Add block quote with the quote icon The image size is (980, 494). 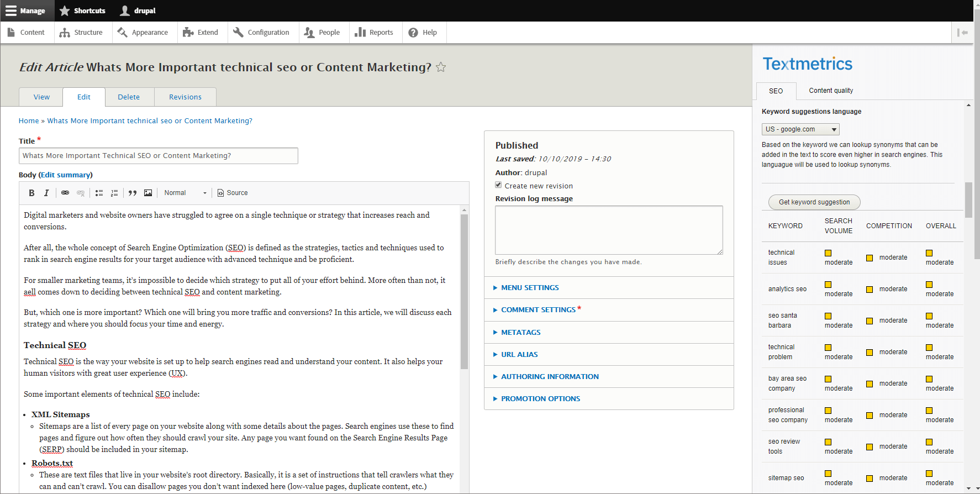coord(133,193)
